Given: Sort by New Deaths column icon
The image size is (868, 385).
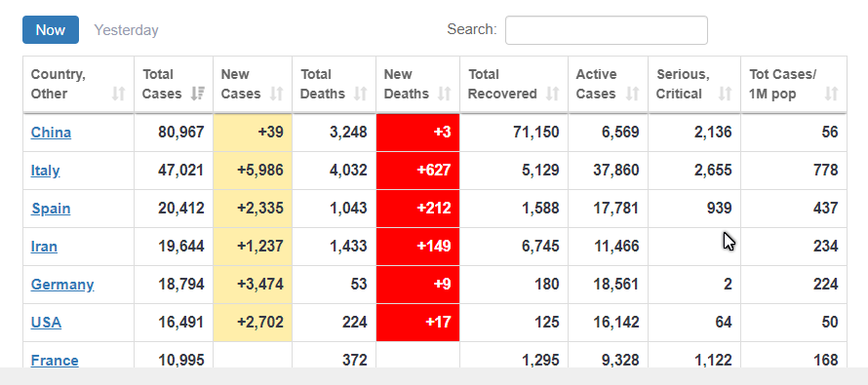Looking at the screenshot, I should pyautogui.click(x=444, y=94).
